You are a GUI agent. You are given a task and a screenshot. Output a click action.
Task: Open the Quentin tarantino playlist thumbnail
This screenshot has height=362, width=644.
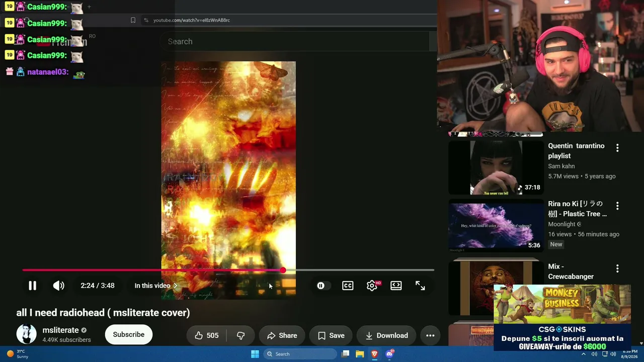tap(496, 167)
